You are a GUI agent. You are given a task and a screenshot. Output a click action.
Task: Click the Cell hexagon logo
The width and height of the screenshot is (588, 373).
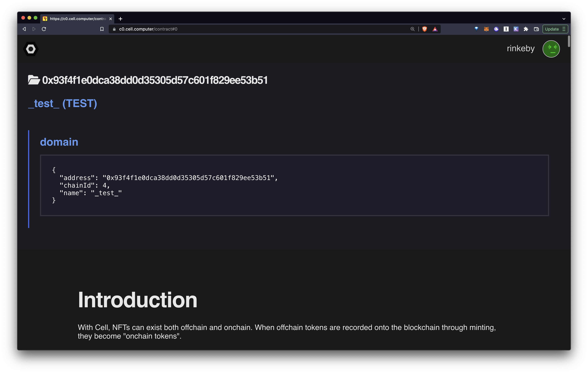(31, 49)
